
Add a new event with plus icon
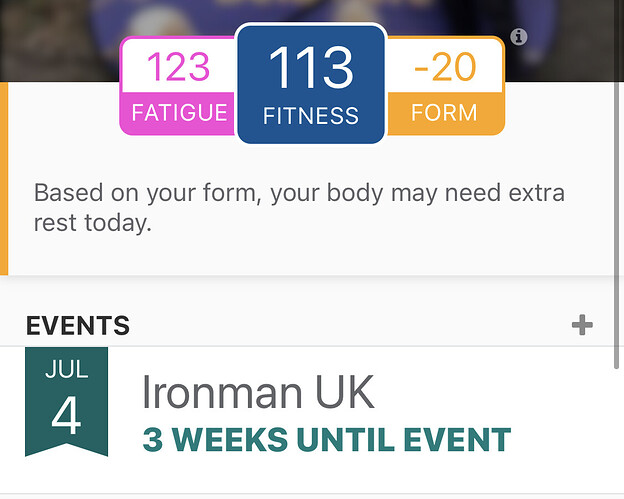click(x=582, y=325)
